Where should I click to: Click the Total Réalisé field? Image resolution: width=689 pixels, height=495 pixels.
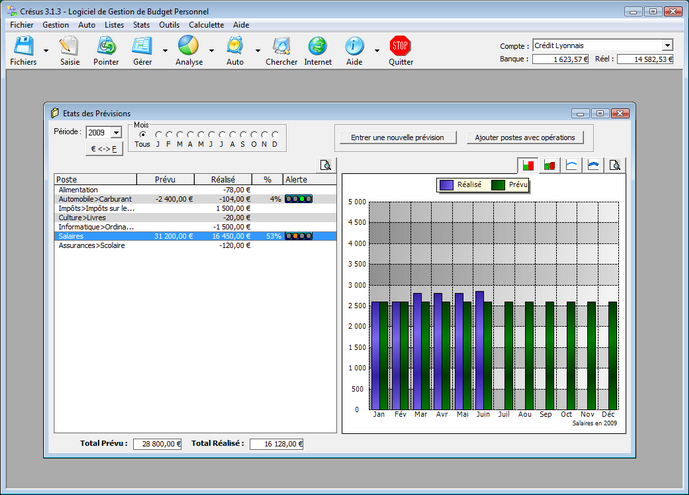pos(276,444)
